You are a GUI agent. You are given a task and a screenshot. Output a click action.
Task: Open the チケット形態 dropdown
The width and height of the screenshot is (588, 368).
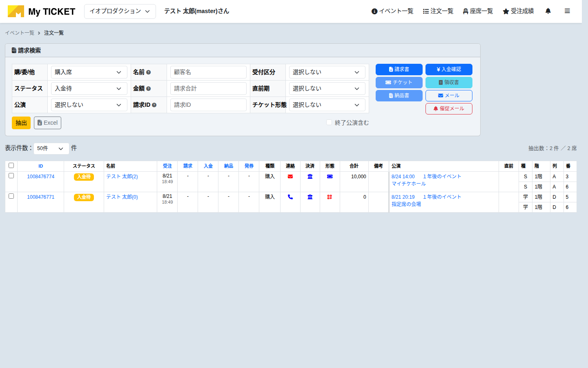click(327, 105)
